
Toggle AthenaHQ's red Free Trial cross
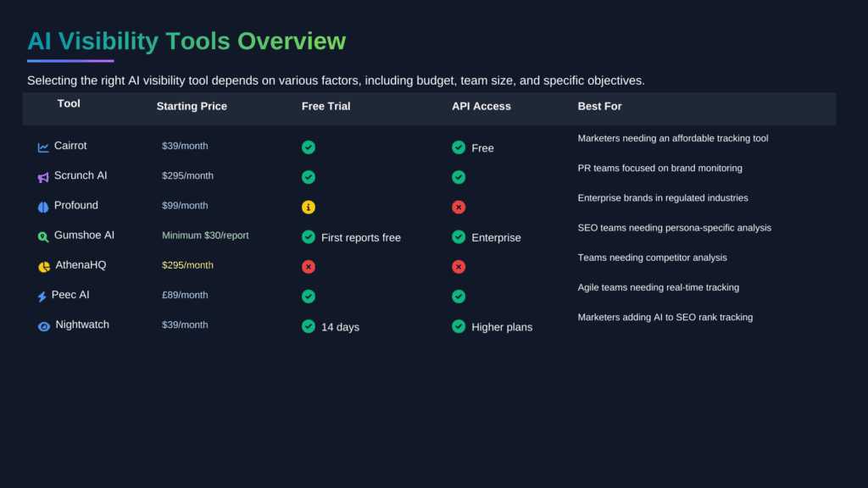[x=309, y=266]
